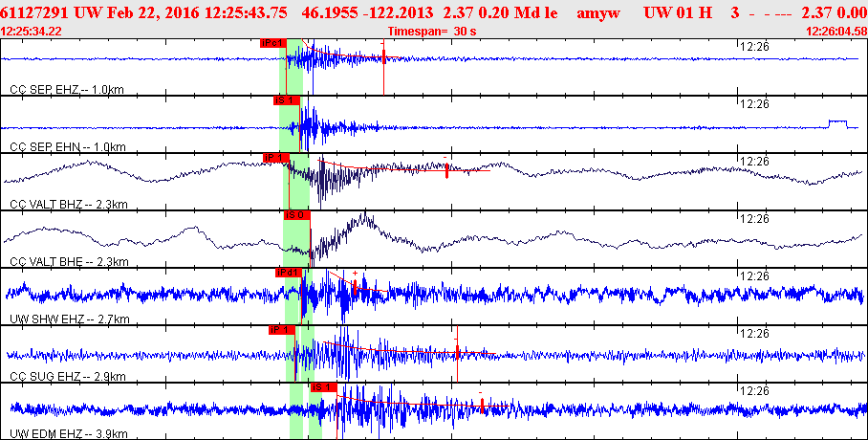The height and width of the screenshot is (440, 868).
Task: Click the square pulse glitch on SEP EHN trace
Action: click(x=838, y=124)
